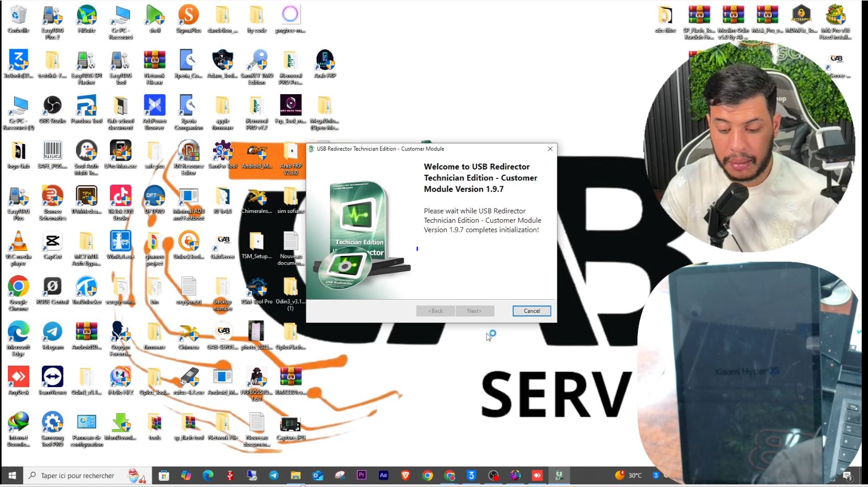
Task: Select the Pandora Tool desktop icon
Action: pyautogui.click(x=86, y=110)
